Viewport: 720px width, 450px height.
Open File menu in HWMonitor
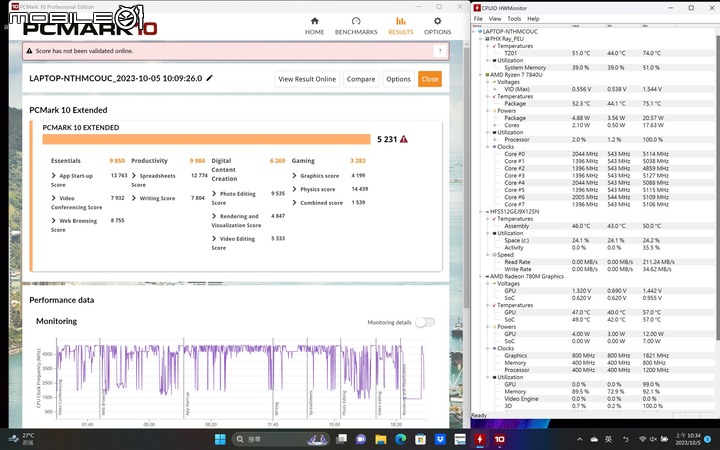(x=478, y=19)
